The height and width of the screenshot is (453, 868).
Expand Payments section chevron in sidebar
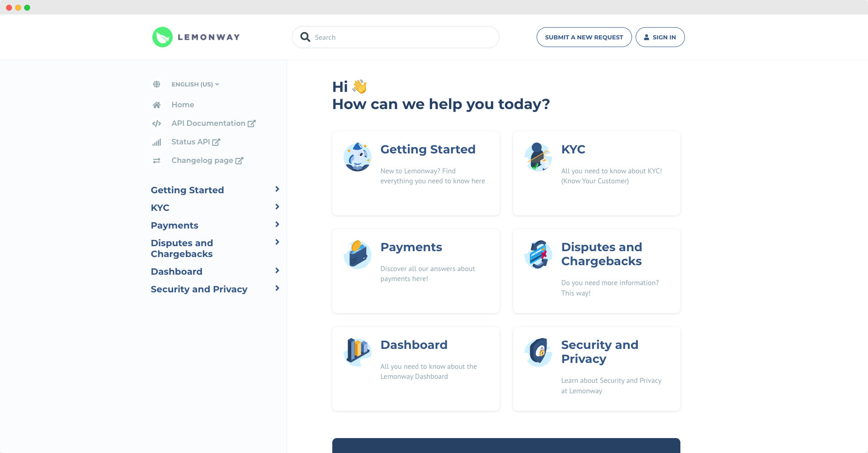point(277,224)
